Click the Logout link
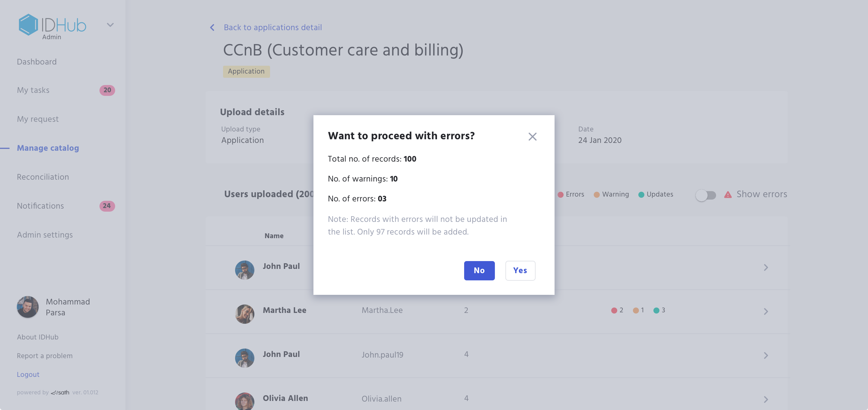868x410 pixels. (28, 374)
